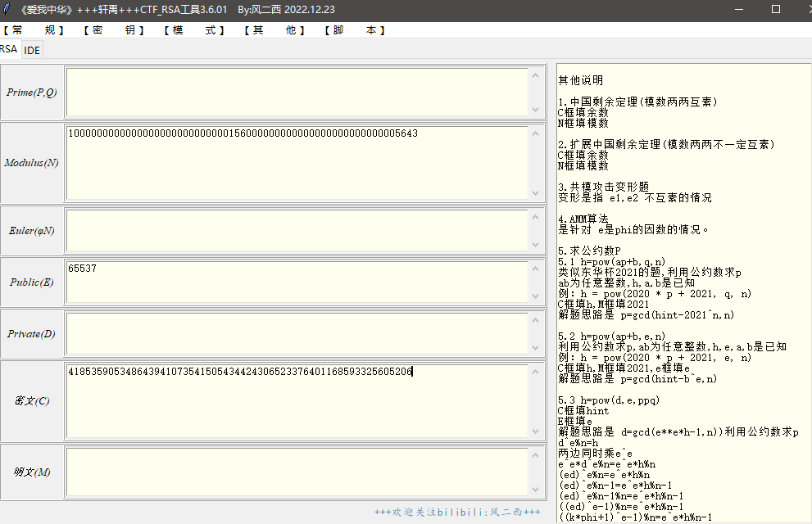Click Private(D) field scroll-down arrow
This screenshot has height=524, width=812.
(536, 348)
